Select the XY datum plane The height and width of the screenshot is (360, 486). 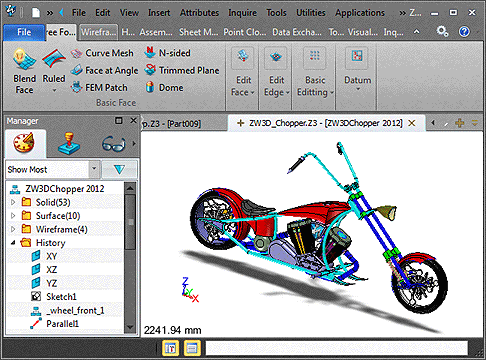tap(45, 256)
